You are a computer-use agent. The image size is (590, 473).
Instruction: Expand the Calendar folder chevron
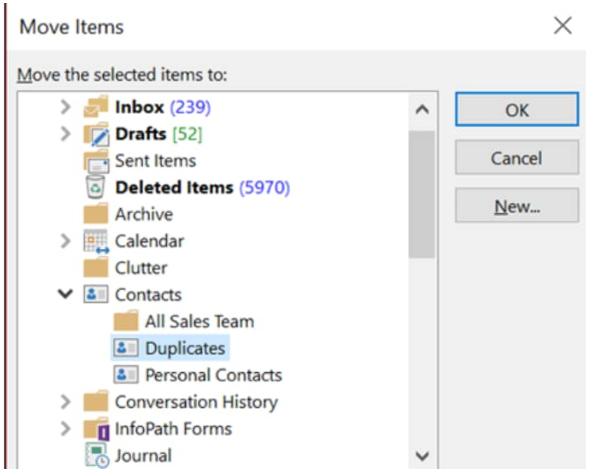pyautogui.click(x=66, y=241)
